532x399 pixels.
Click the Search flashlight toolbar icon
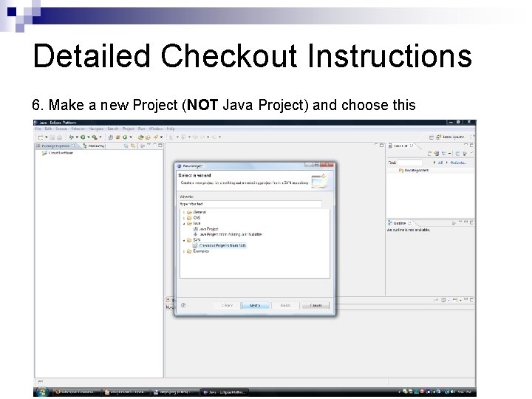tap(156, 137)
